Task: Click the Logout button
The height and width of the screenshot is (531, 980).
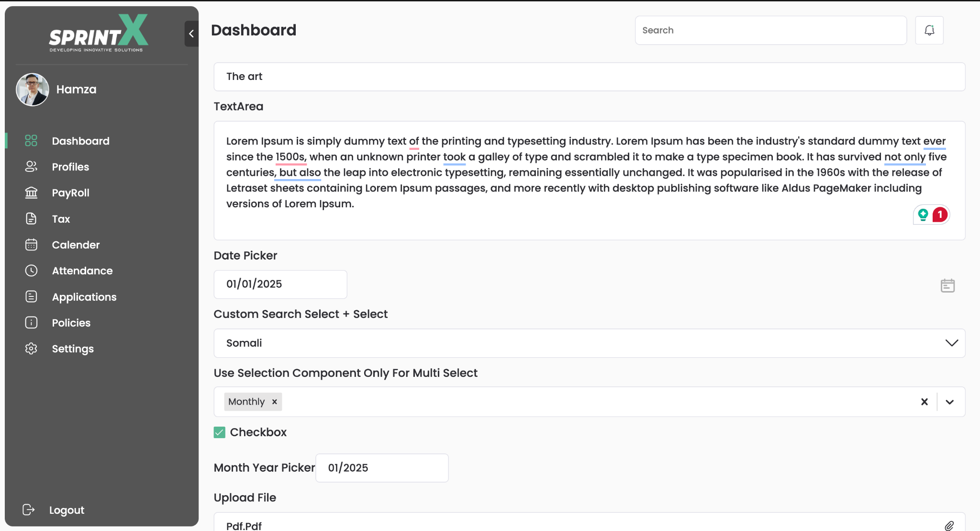Action: (66, 510)
